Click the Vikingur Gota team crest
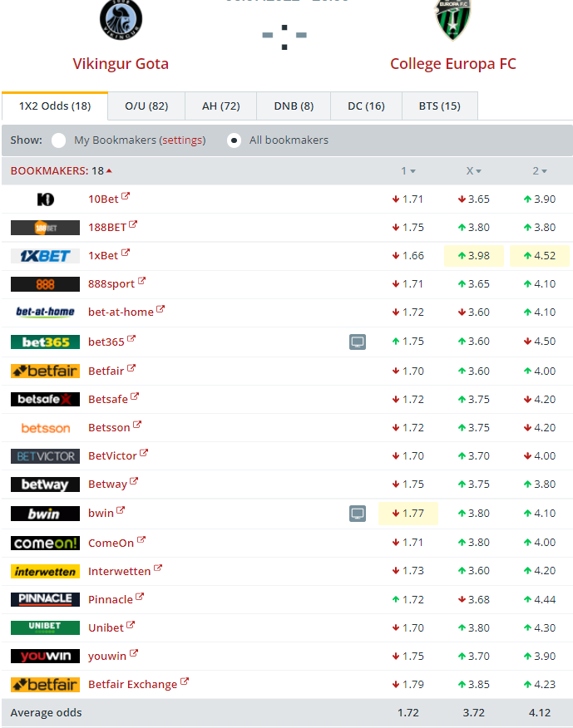This screenshot has width=573, height=728. 121,18
